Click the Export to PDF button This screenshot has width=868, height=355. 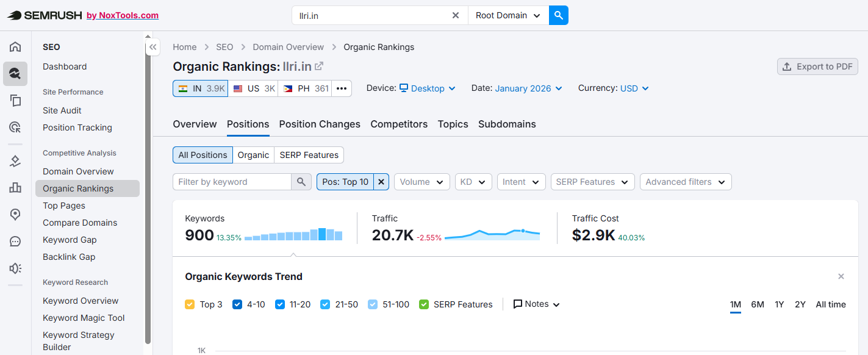tap(817, 66)
